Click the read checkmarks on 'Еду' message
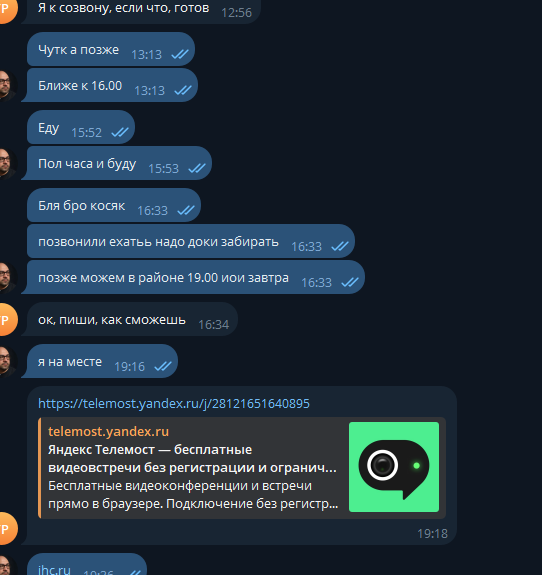The height and width of the screenshot is (575, 542). 120,132
